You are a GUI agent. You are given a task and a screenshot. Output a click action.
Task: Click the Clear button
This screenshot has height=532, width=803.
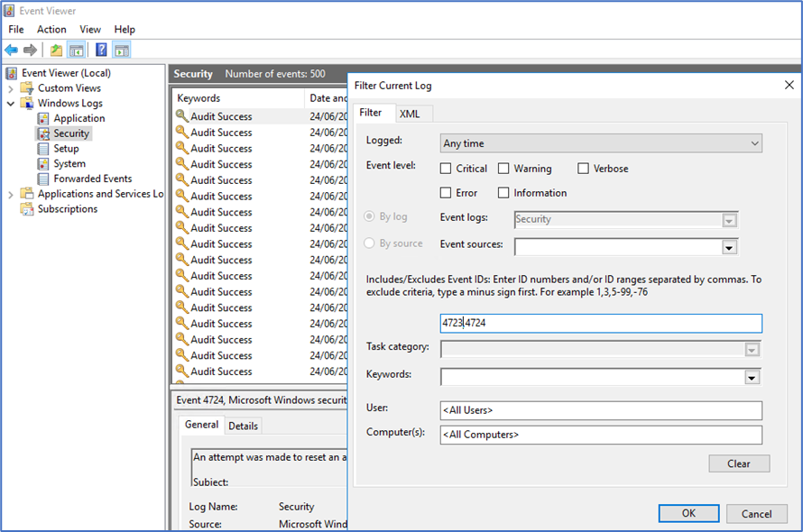(738, 463)
